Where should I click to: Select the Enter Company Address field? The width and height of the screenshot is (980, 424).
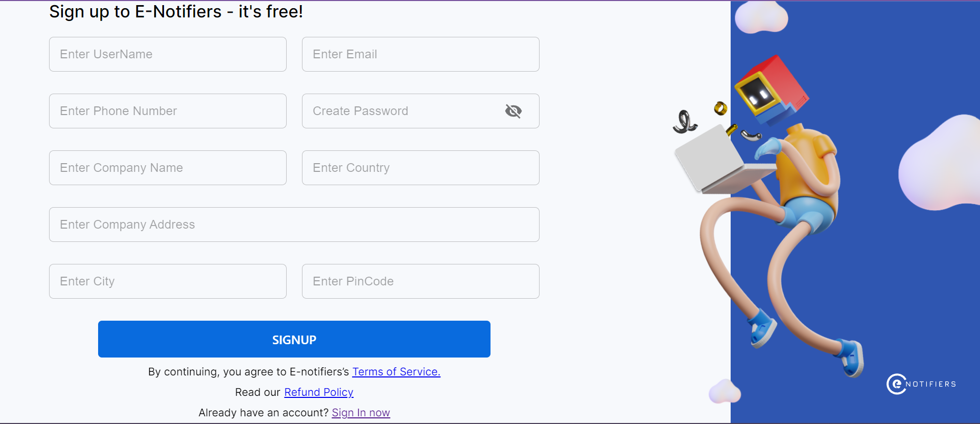[294, 225]
